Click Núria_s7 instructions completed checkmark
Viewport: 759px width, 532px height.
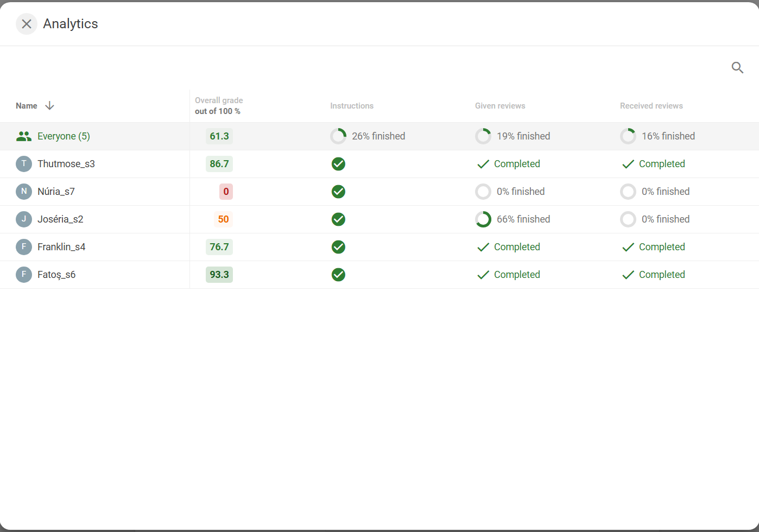338,192
